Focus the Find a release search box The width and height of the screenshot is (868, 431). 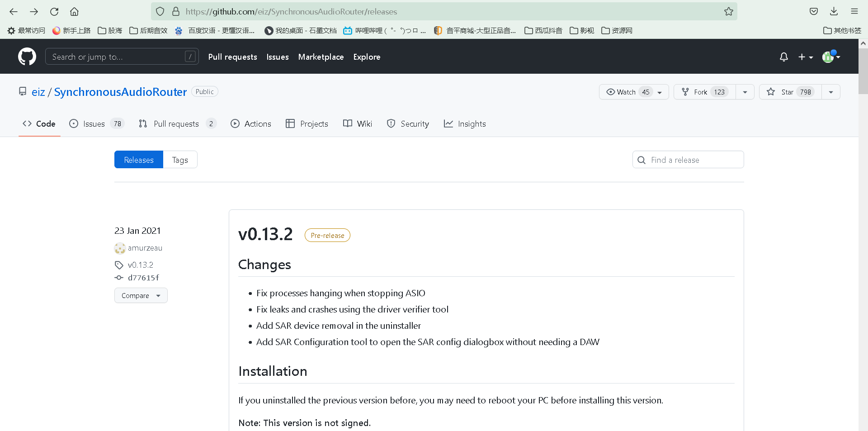click(688, 160)
